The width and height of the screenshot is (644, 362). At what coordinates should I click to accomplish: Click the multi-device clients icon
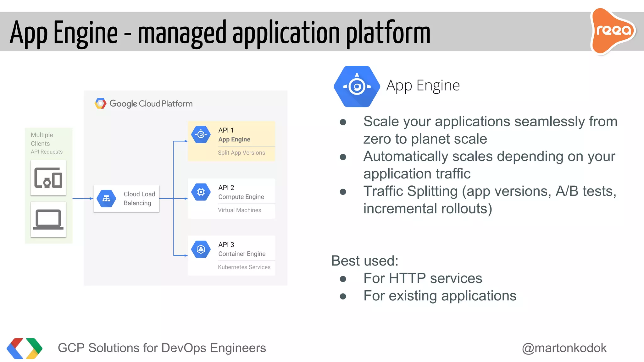[x=48, y=178]
